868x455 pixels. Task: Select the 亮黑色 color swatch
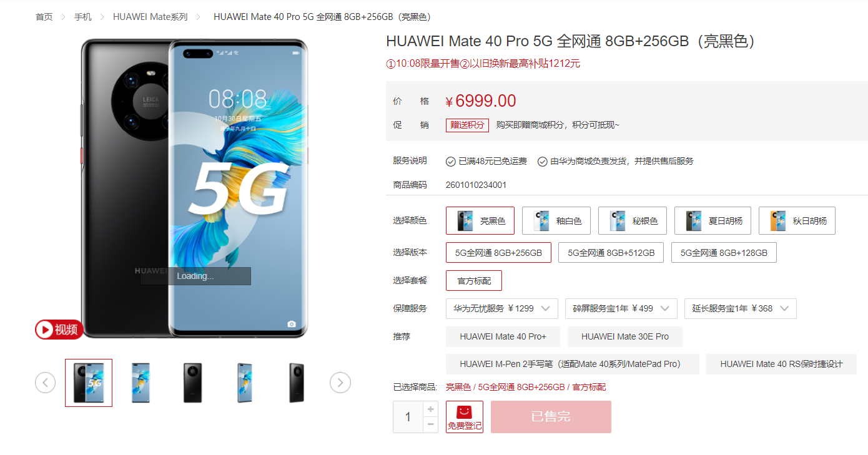click(x=480, y=221)
